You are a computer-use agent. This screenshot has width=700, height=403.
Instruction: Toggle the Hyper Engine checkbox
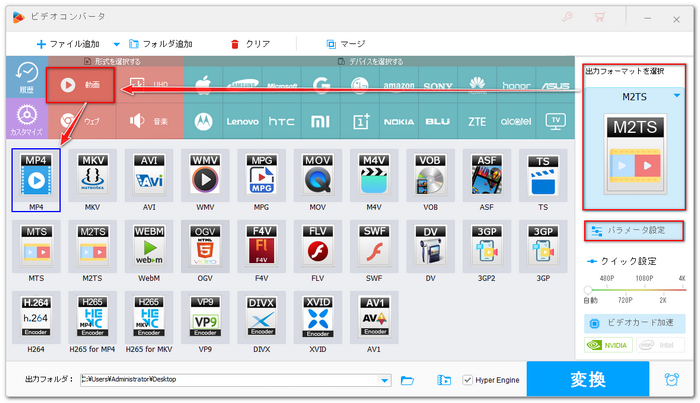[x=467, y=380]
